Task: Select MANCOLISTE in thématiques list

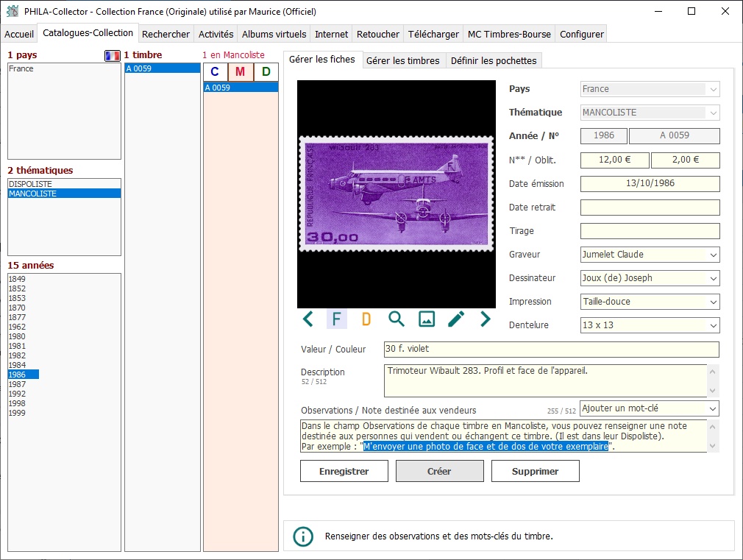Action: [65, 194]
